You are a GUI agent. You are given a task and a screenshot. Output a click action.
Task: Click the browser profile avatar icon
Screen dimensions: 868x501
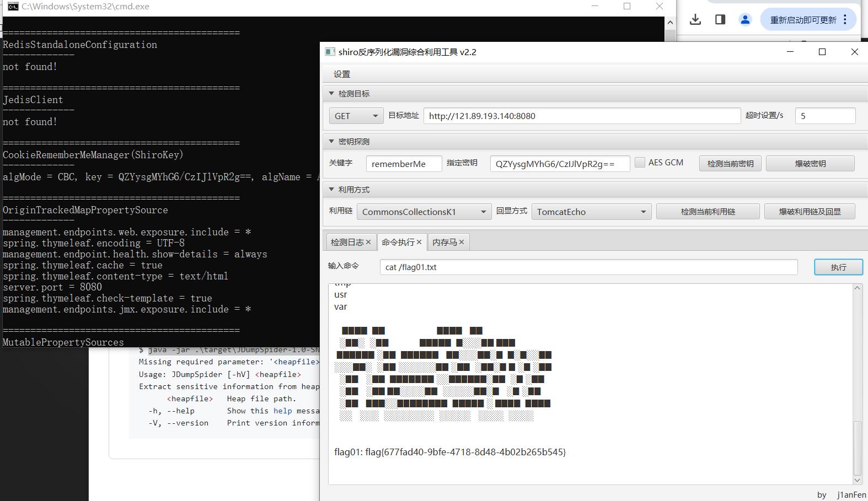point(745,20)
